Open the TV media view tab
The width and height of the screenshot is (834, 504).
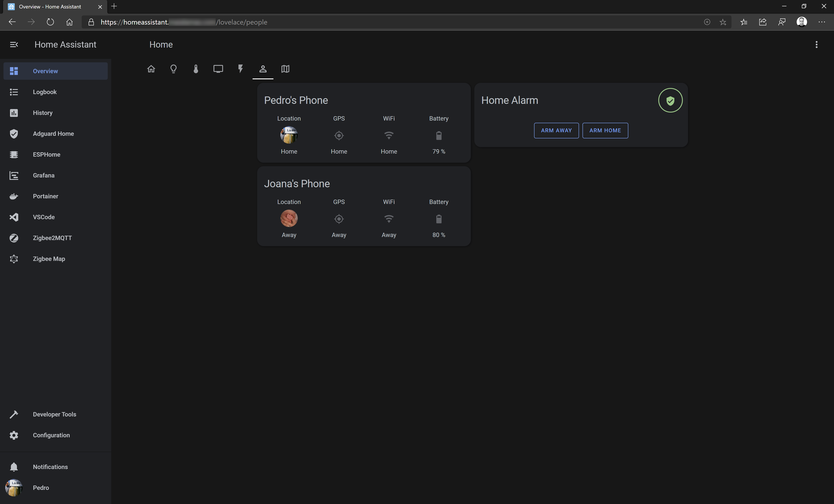point(218,69)
